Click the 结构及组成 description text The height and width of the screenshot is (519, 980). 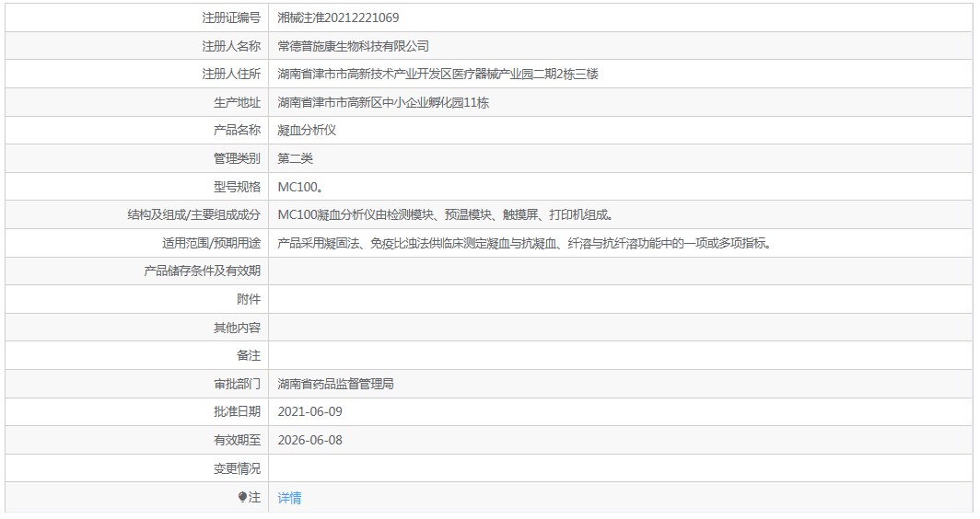coord(446,214)
